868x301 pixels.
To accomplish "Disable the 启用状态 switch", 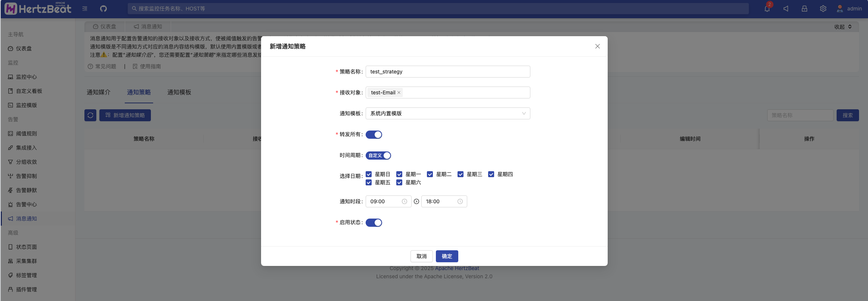I will [373, 223].
